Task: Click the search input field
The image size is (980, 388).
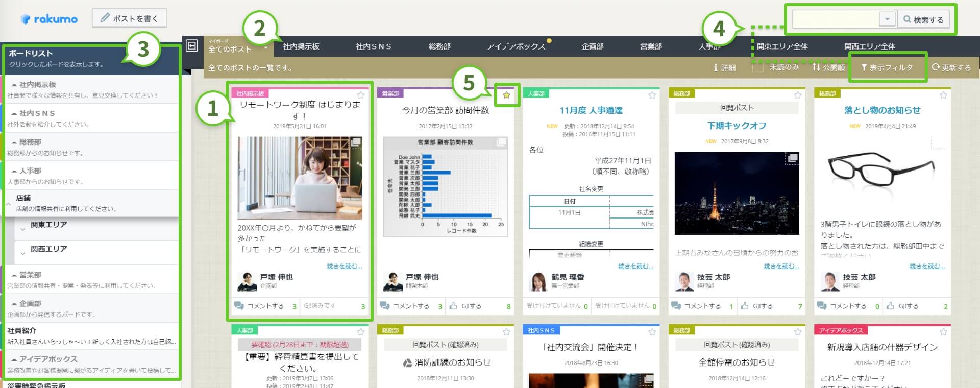Action: click(x=836, y=19)
